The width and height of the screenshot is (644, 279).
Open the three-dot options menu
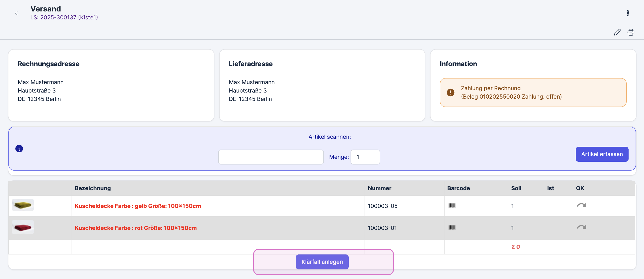(628, 13)
